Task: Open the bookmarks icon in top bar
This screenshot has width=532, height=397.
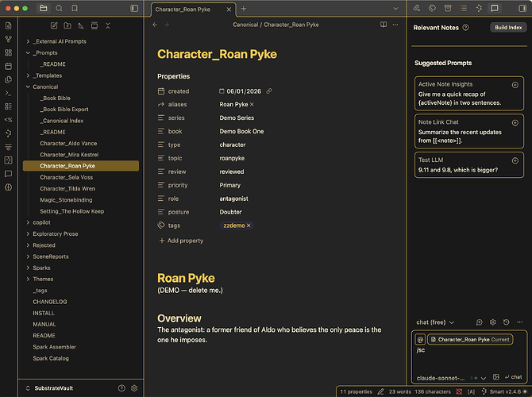Action: 75,8
